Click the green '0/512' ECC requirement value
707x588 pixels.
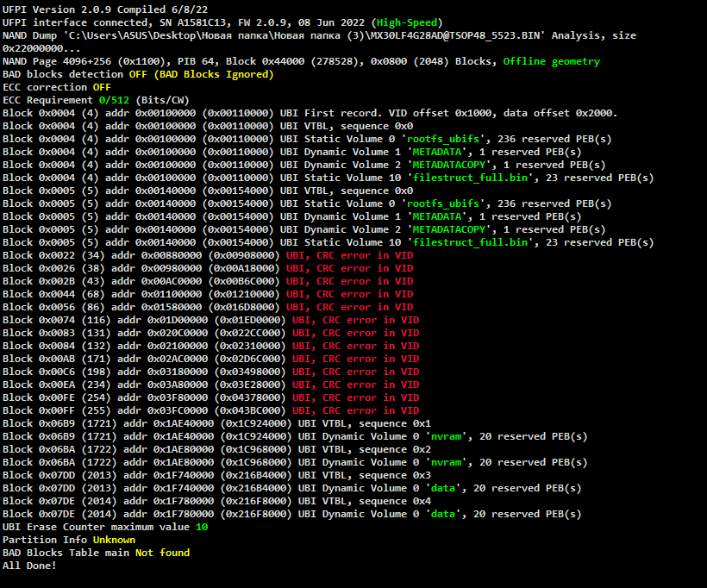coord(114,100)
